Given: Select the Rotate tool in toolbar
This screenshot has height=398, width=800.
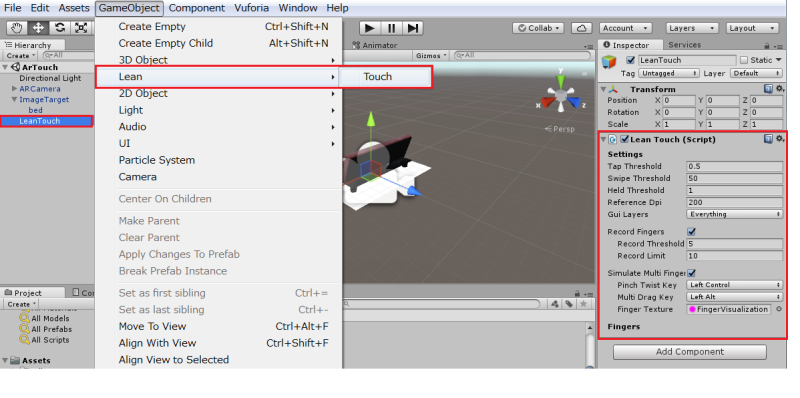Looking at the screenshot, I should (60, 28).
